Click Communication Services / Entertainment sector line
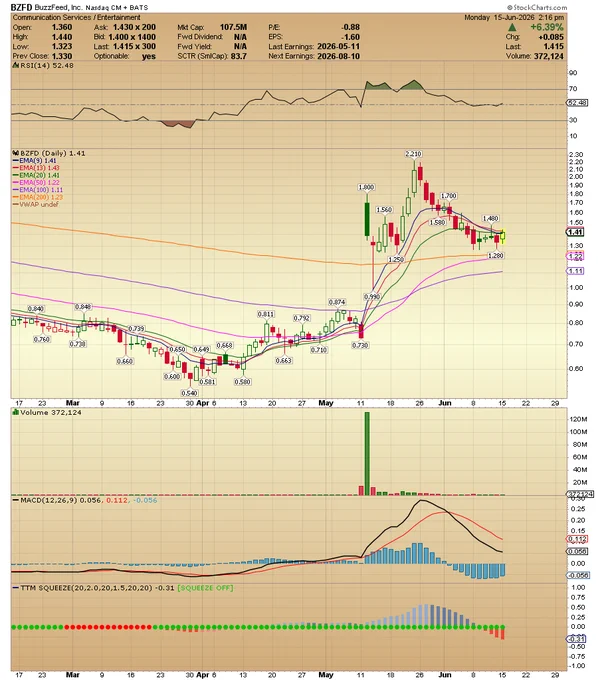The width and height of the screenshot is (598, 680). coord(76,17)
